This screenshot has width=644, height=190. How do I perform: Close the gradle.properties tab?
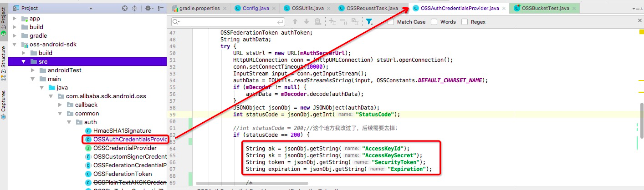(x=225, y=8)
